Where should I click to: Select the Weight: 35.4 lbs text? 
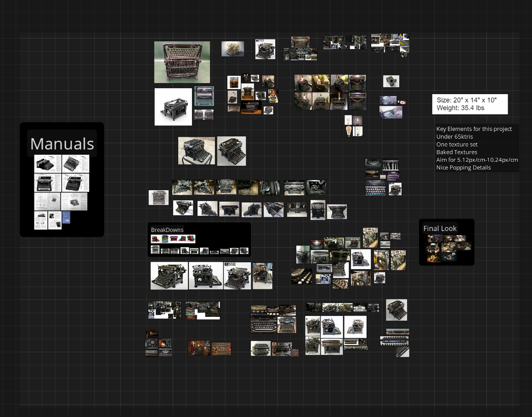460,108
